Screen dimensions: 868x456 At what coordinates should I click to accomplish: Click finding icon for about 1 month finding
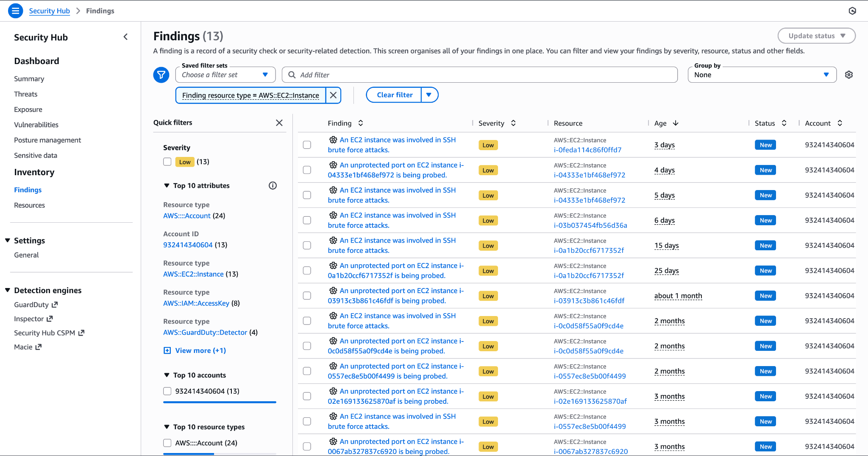pyautogui.click(x=333, y=291)
